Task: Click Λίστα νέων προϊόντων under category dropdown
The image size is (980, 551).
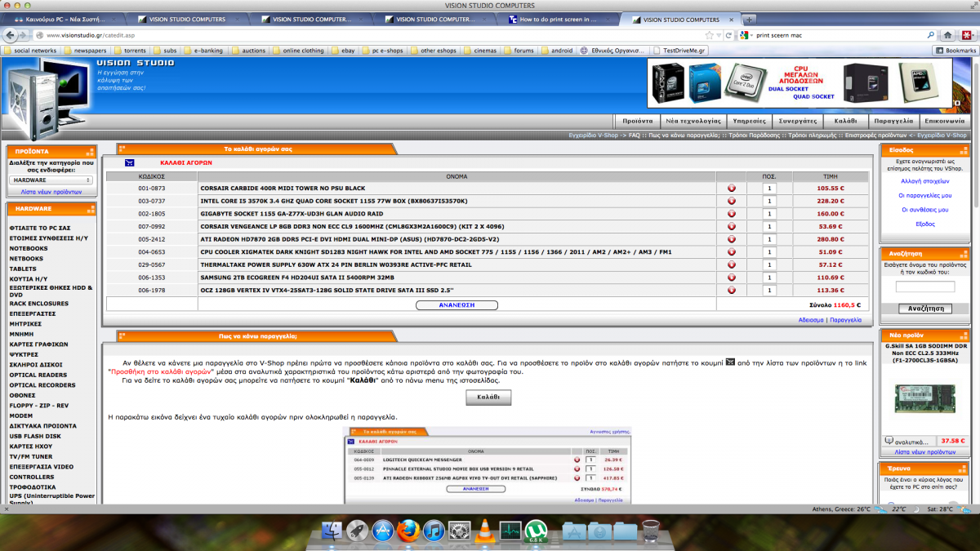Action: [x=51, y=192]
